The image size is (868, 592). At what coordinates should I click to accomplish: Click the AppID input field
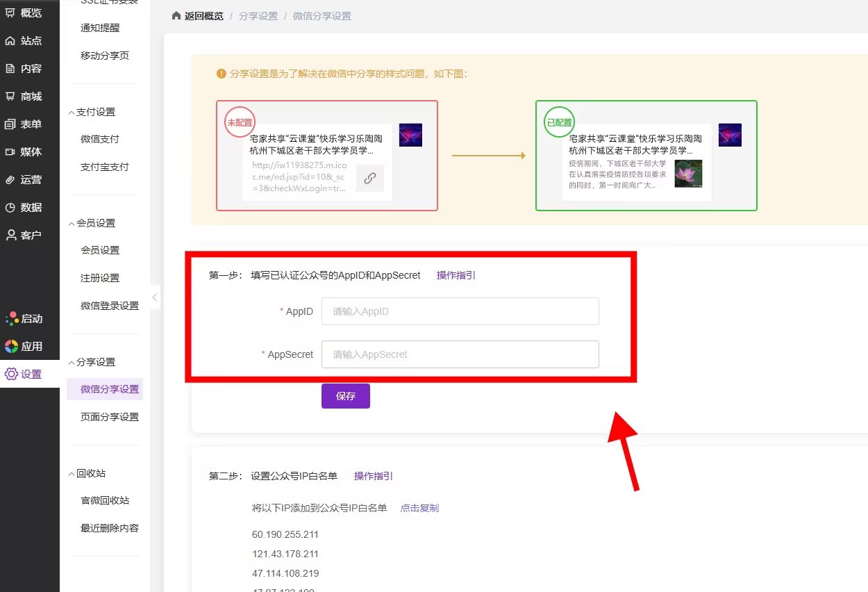[x=460, y=311]
